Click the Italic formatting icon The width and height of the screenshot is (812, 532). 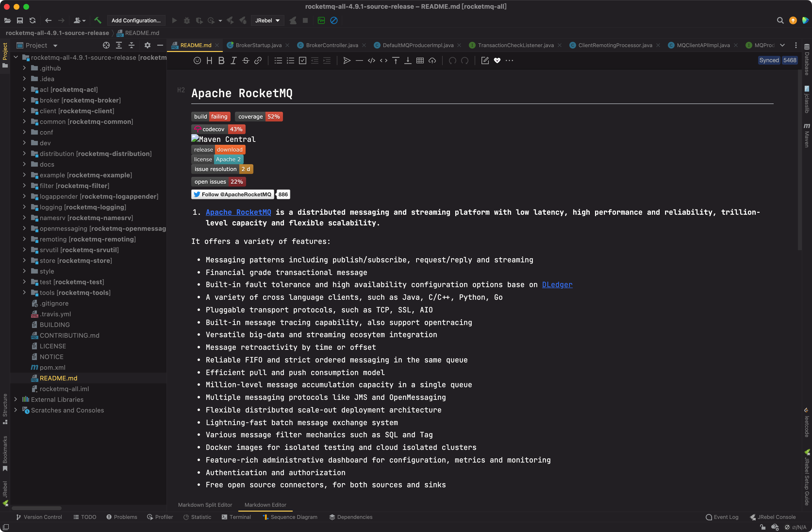click(233, 60)
